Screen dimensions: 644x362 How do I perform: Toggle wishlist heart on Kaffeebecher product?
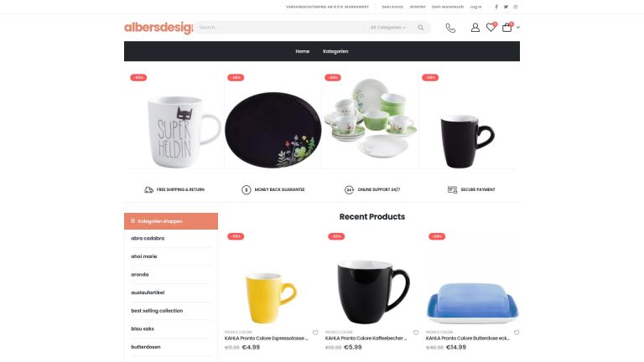coord(416,333)
